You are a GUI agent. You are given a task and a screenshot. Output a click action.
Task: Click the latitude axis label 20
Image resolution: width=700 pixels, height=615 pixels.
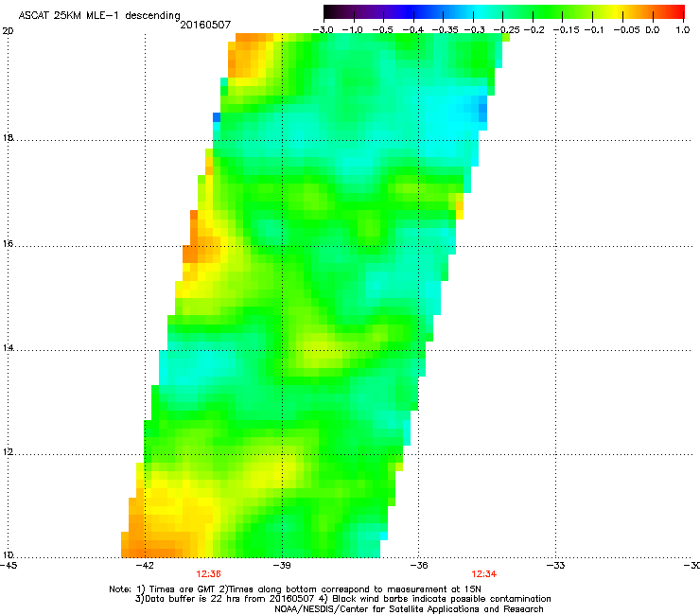[8, 31]
